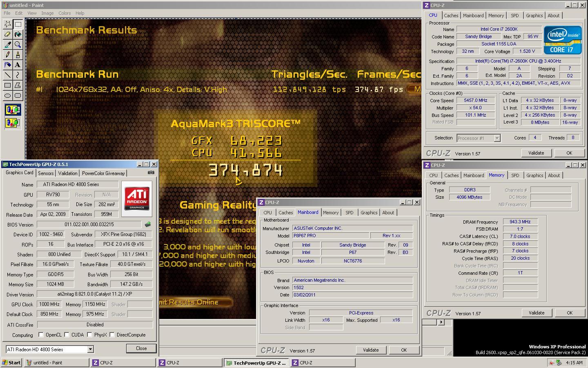The height and width of the screenshot is (368, 588).
Task: Click the P8P67 PRO model field
Action: point(331,236)
